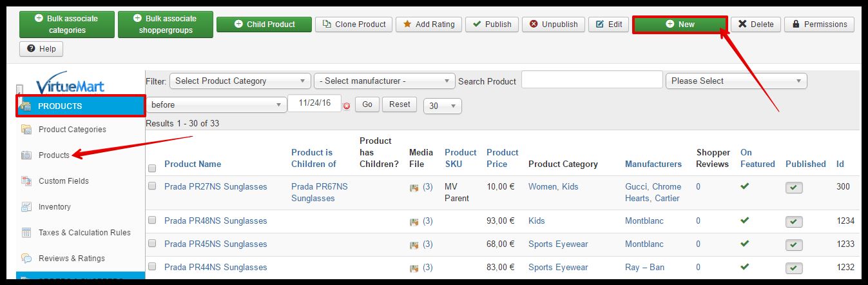This screenshot has width=868, height=285.
Task: Check the Prada PR44NS Sunglasses row checkbox
Action: click(152, 266)
